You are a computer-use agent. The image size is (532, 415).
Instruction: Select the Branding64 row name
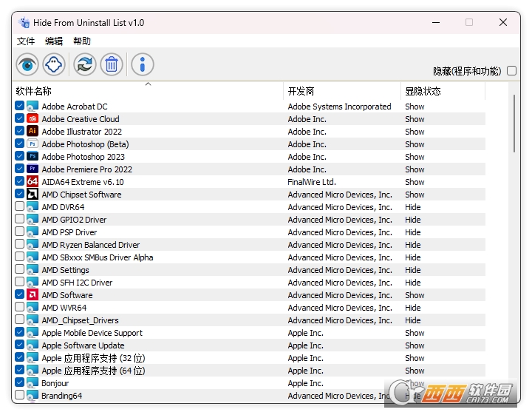point(62,396)
